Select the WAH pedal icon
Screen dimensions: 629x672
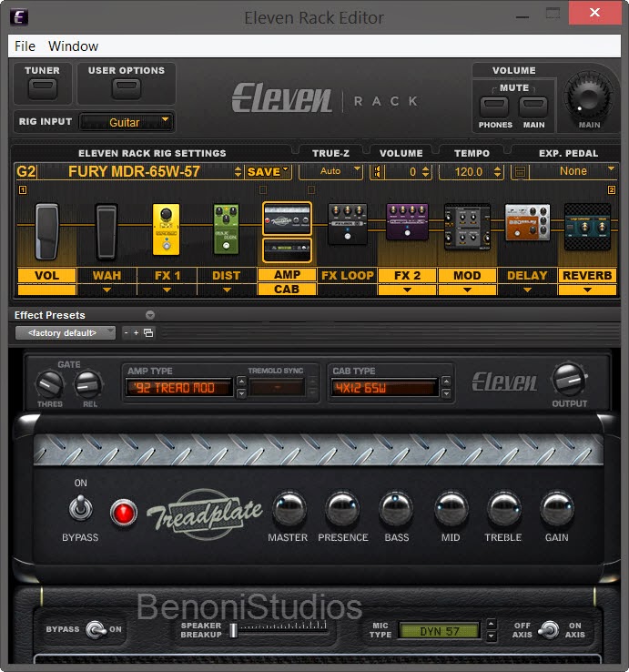point(106,232)
